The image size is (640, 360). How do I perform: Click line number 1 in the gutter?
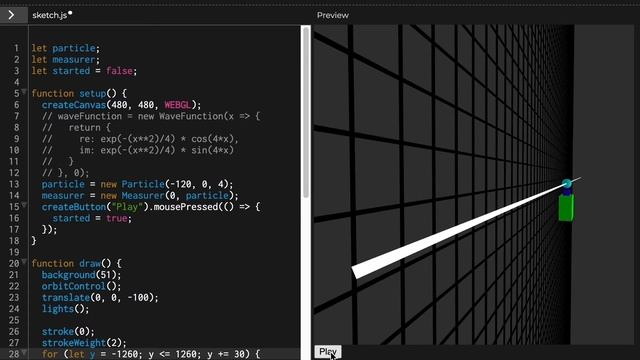(x=16, y=48)
